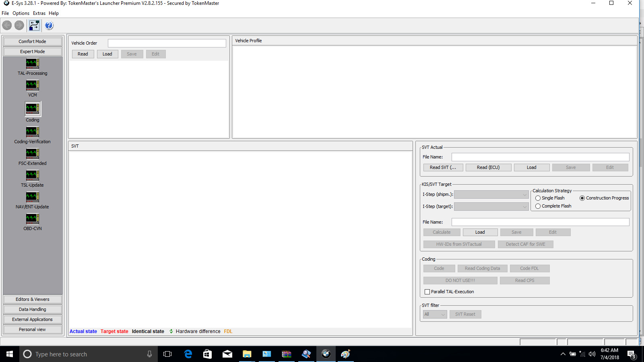Open Task View in taskbar

(x=167, y=354)
